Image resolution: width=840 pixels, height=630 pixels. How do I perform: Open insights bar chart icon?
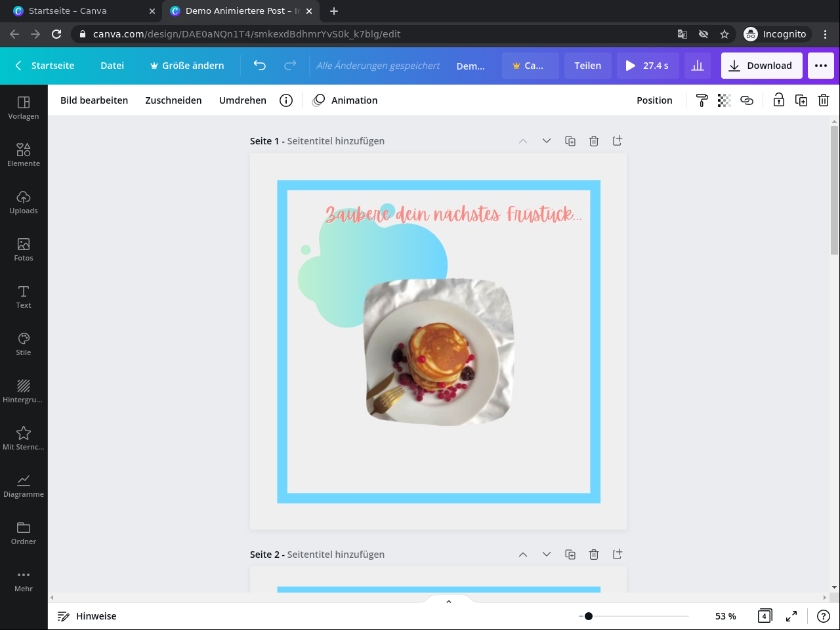click(698, 66)
